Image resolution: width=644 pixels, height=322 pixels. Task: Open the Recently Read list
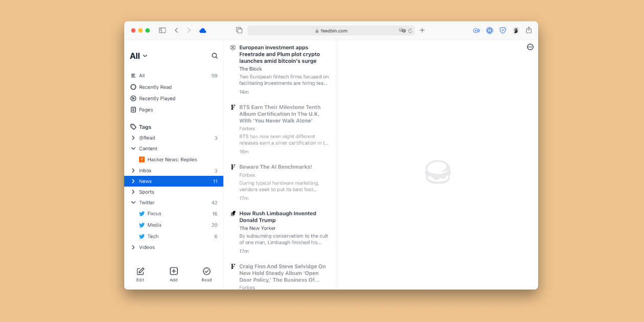pos(174,87)
